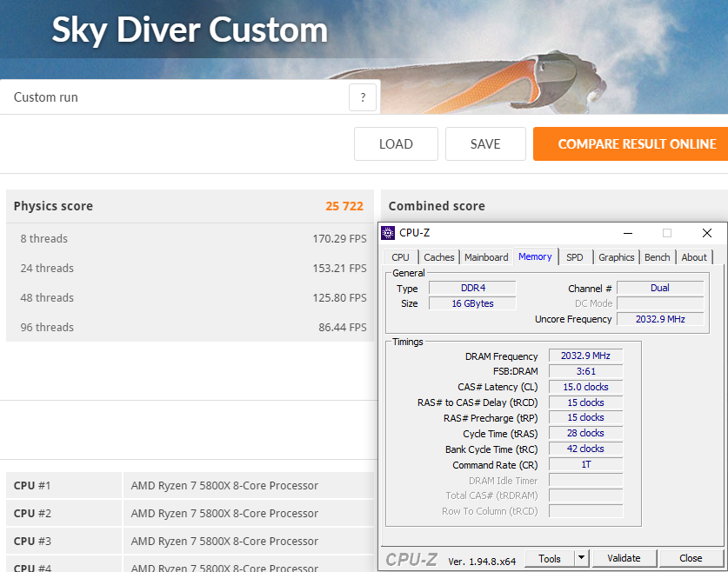The height and width of the screenshot is (572, 728).
Task: Open the Caches tab in CPU-Z
Action: point(438,257)
